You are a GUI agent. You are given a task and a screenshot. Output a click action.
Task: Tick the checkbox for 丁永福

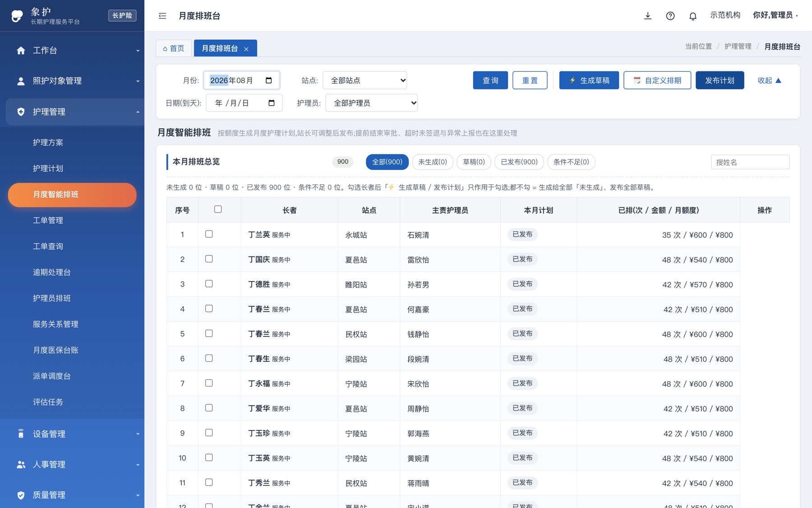tap(209, 383)
